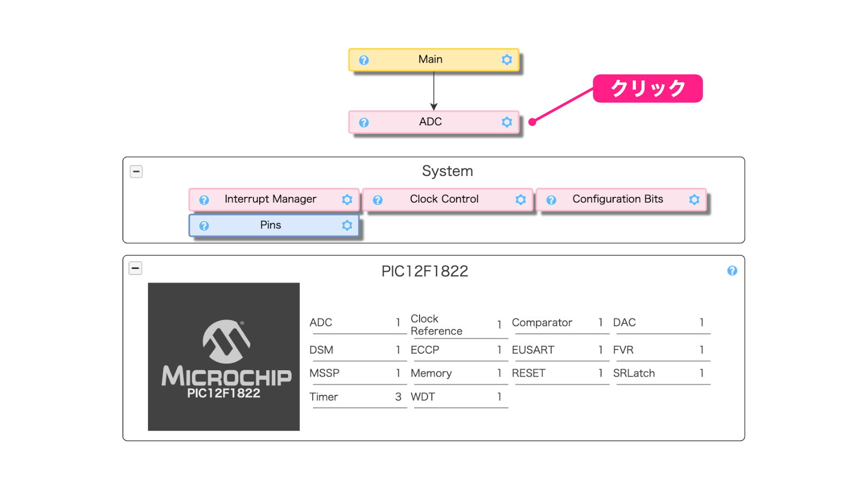Viewport: 868px width, 489px height.
Task: Open Configuration Bits settings gear
Action: pos(694,200)
